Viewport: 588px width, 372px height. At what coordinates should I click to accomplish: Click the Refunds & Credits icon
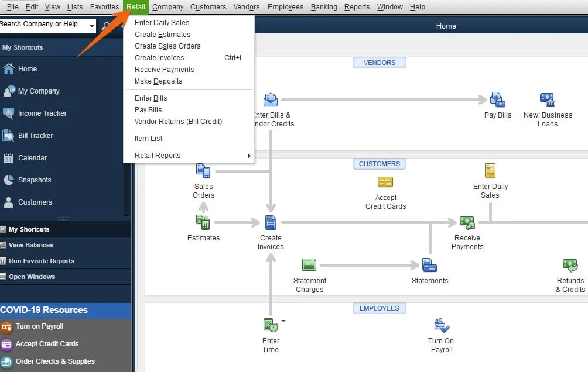[x=570, y=265]
